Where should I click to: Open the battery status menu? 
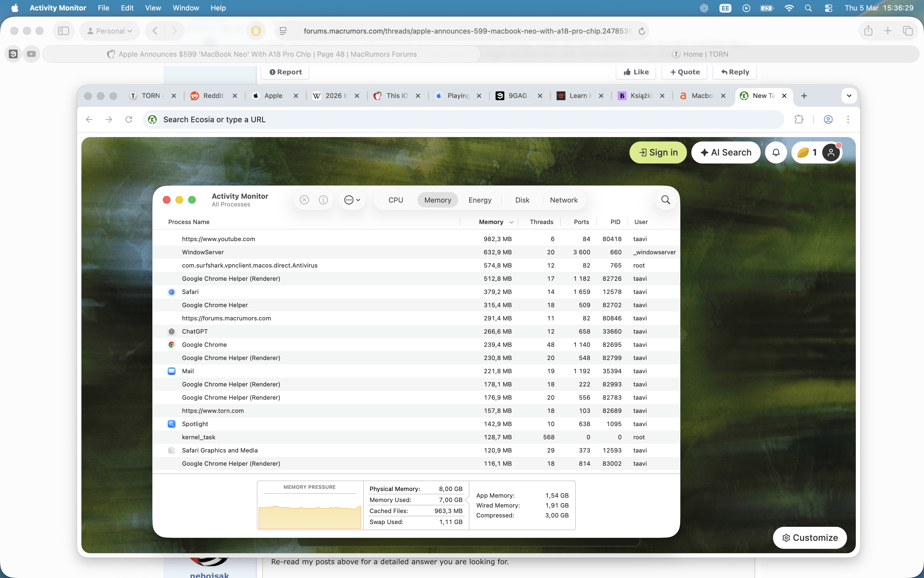point(767,8)
